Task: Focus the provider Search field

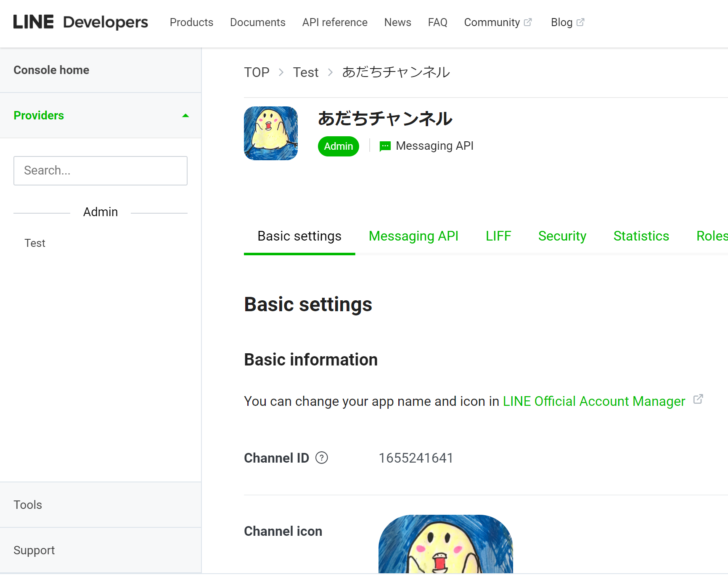Action: 101,171
